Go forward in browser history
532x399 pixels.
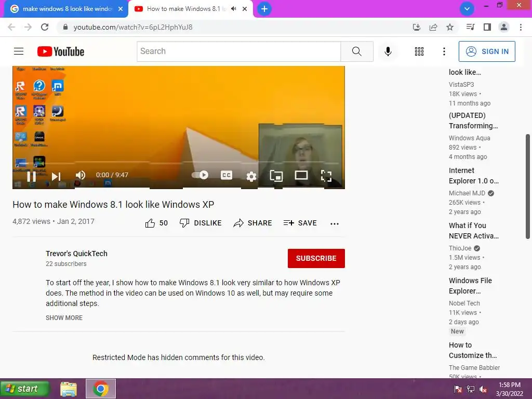tap(28, 27)
